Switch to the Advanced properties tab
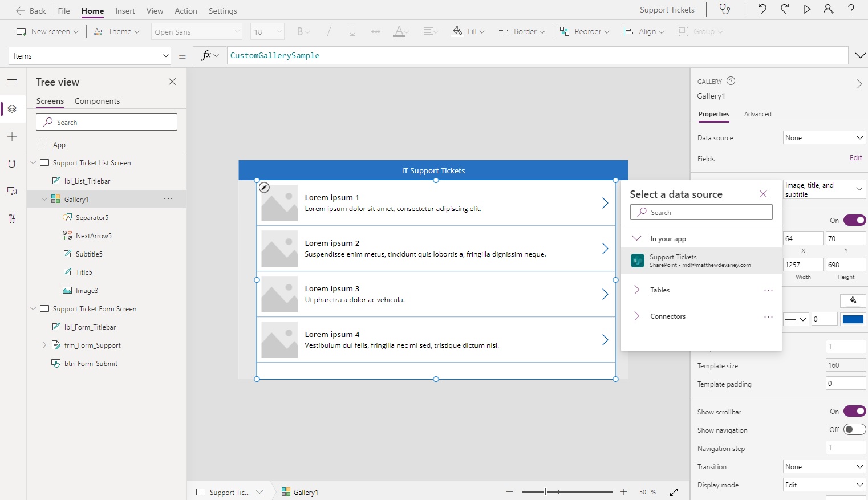The image size is (868, 500). [x=758, y=114]
